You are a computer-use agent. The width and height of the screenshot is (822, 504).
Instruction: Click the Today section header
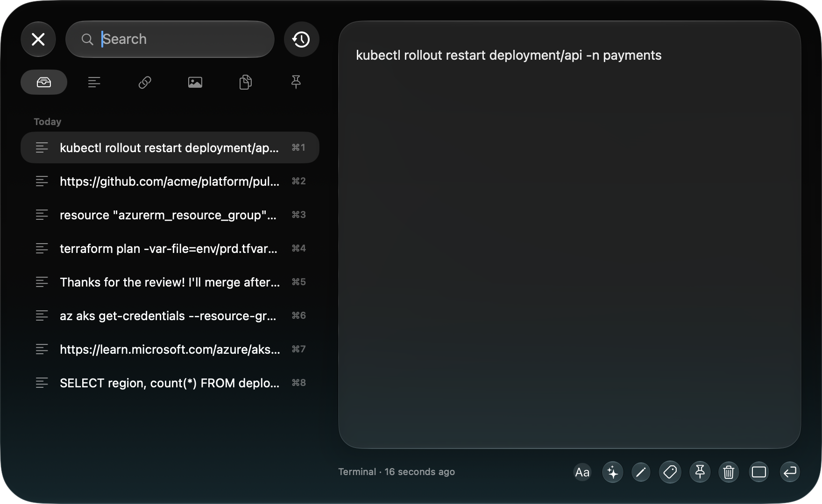(x=48, y=122)
